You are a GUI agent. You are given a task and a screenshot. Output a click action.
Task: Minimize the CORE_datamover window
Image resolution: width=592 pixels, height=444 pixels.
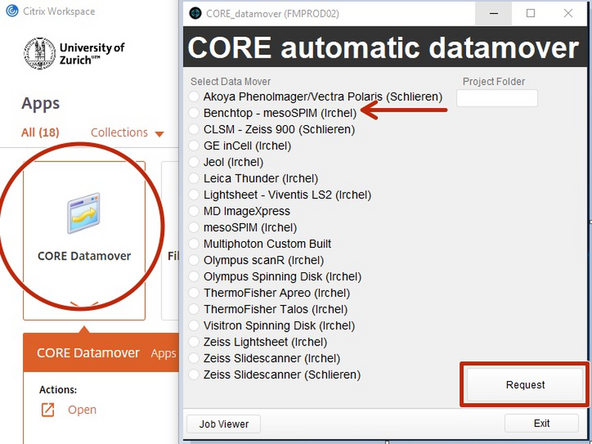493,13
